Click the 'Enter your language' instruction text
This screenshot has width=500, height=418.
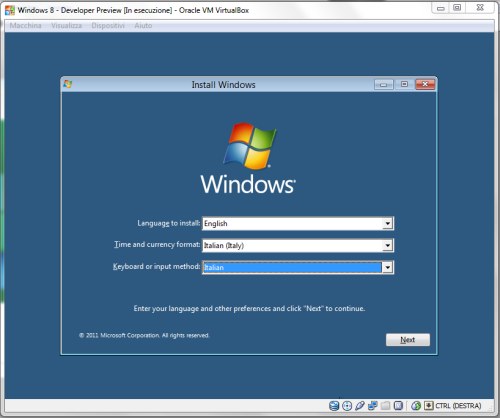tap(249, 309)
